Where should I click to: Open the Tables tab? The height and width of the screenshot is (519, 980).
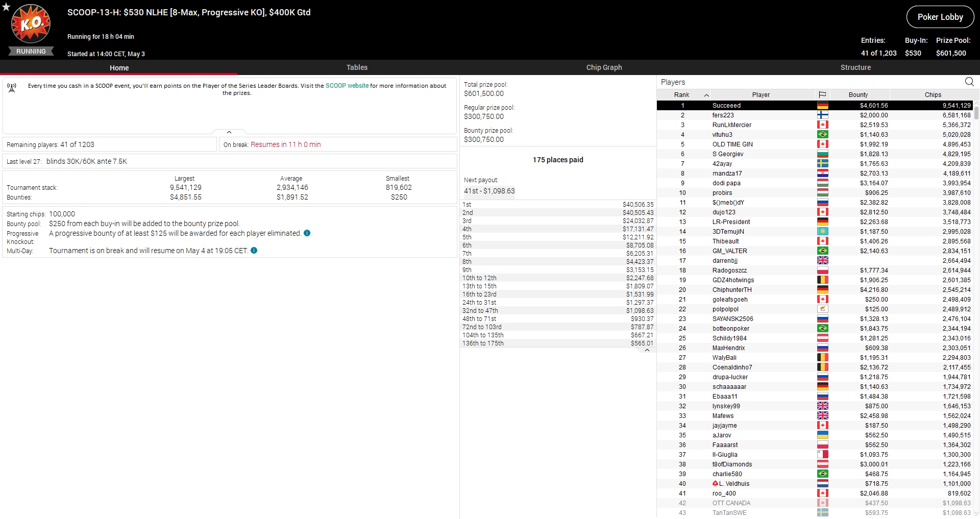pos(357,67)
